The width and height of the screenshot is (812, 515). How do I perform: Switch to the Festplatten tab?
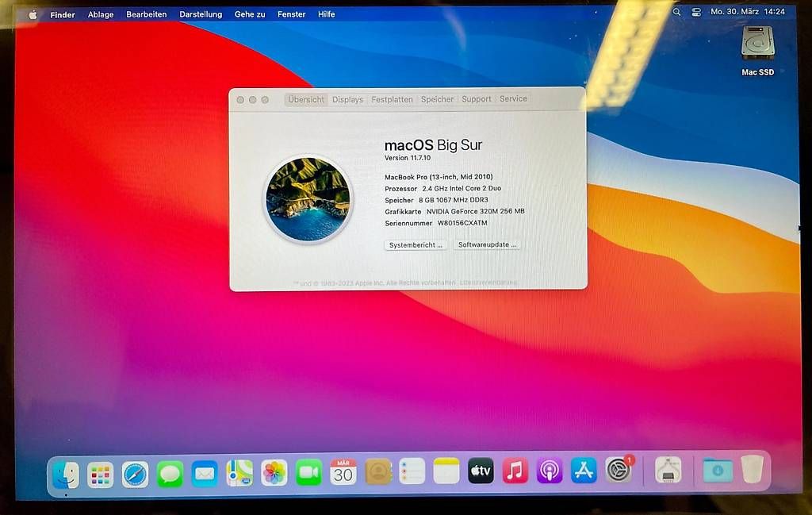click(392, 99)
